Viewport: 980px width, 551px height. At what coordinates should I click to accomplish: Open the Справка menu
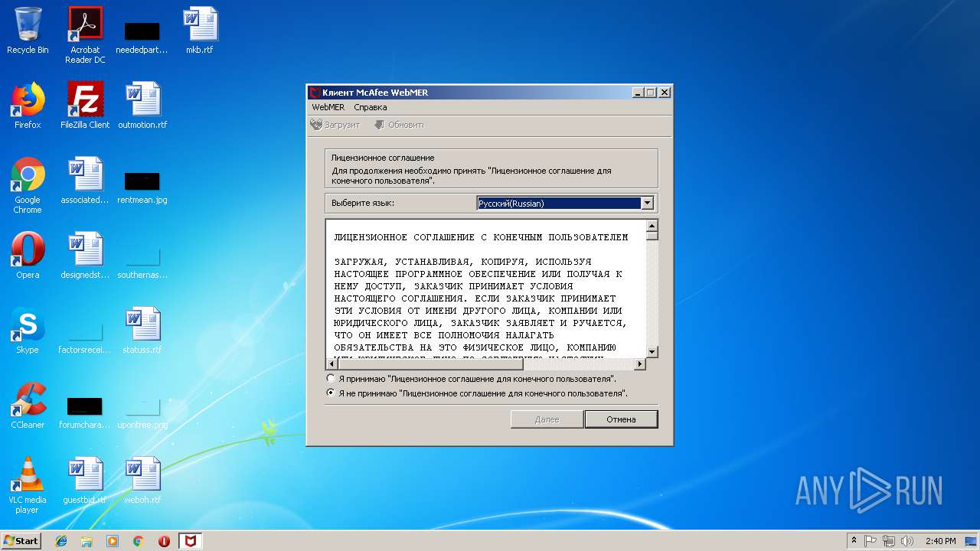point(371,108)
